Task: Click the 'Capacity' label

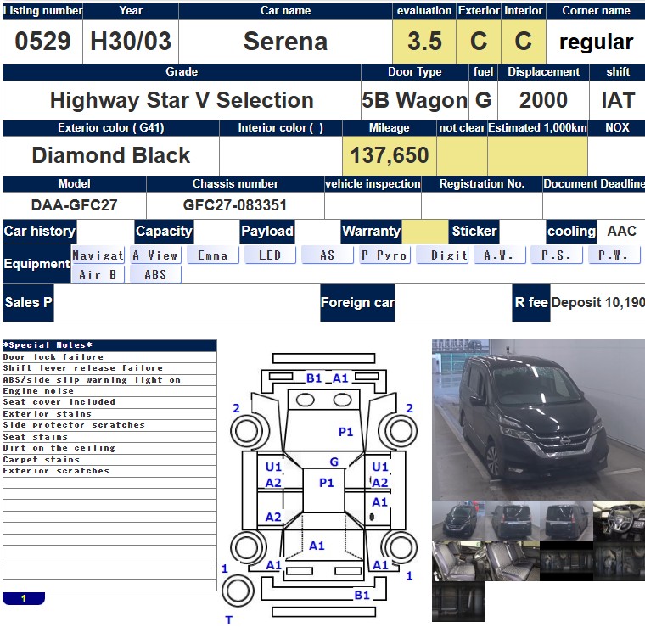Action: pyautogui.click(x=164, y=231)
